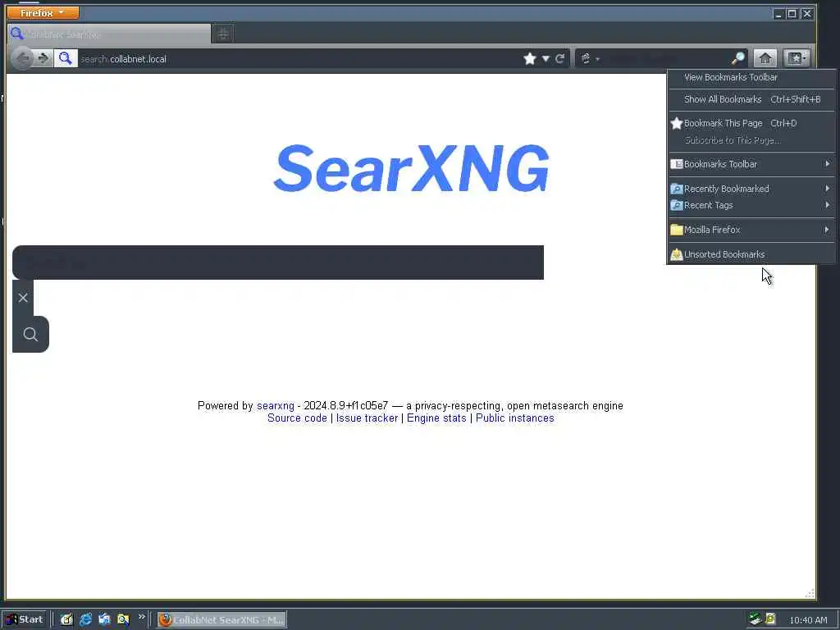Open Unsorted Bookmarks menu entry

coord(751,254)
